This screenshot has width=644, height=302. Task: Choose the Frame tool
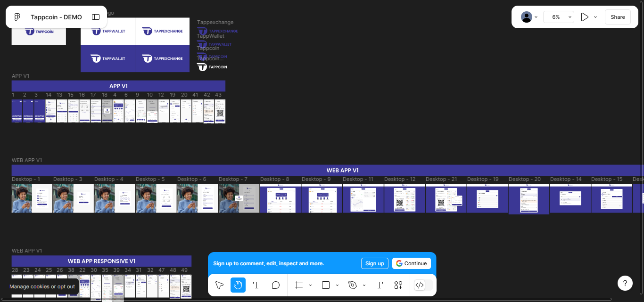[298, 285]
